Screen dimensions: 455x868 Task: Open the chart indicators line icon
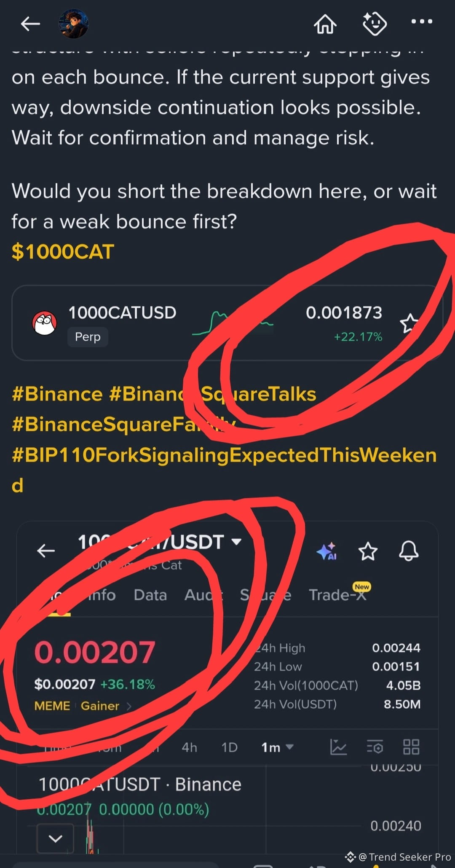pos(338,747)
